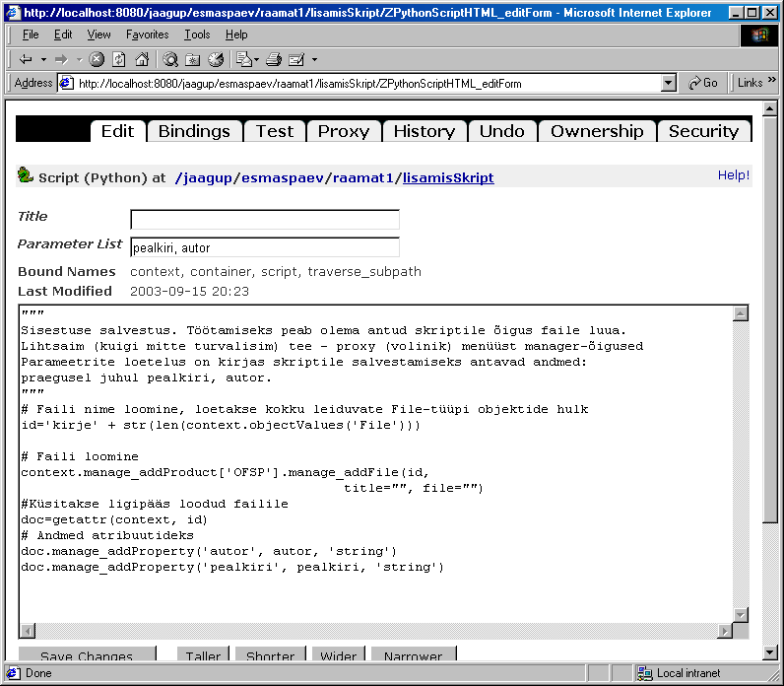Open the Favorites menu

coord(147,34)
